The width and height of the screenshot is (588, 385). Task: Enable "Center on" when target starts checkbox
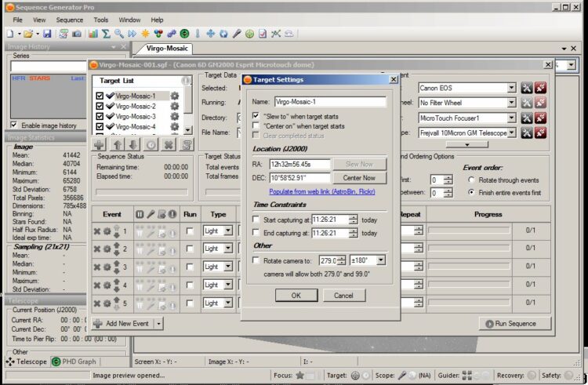point(256,125)
